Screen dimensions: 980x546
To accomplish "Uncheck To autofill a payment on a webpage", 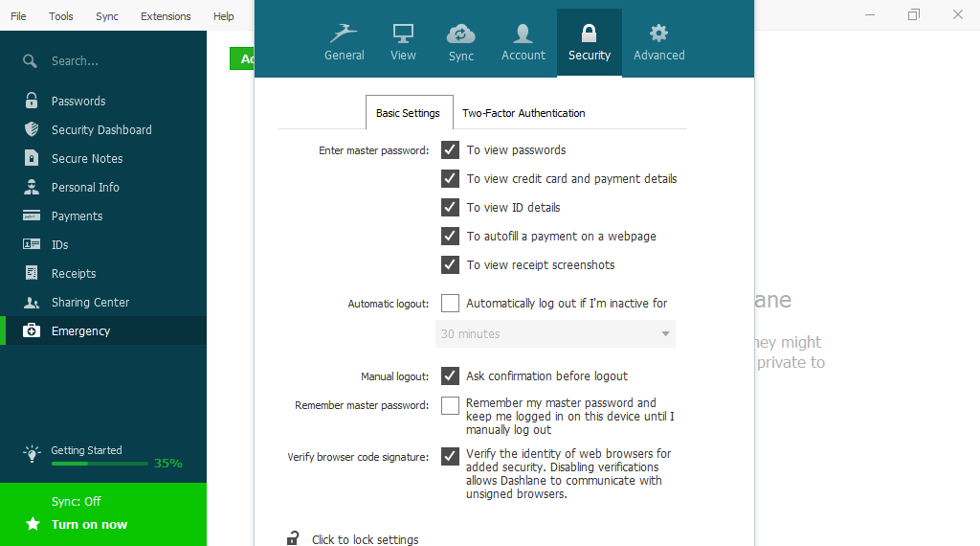I will tap(450, 237).
